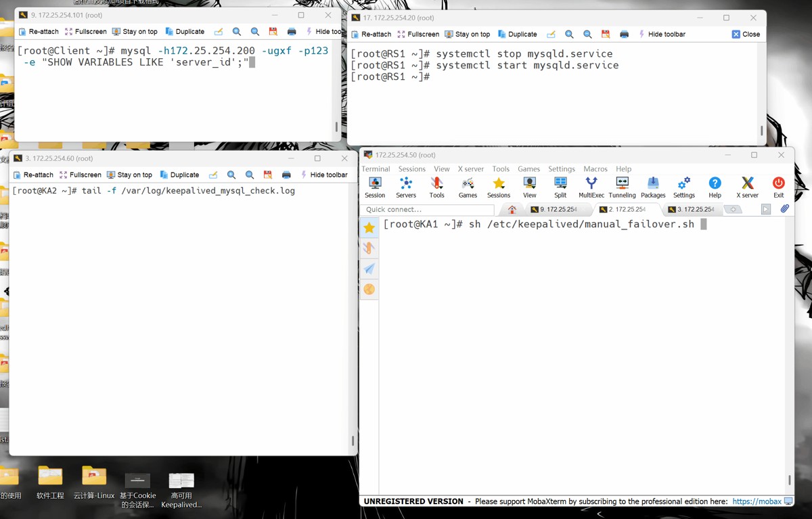Viewport: 812px width, 519px height.
Task: Click the paperclip icon beside the tabs
Action: [x=784, y=209]
